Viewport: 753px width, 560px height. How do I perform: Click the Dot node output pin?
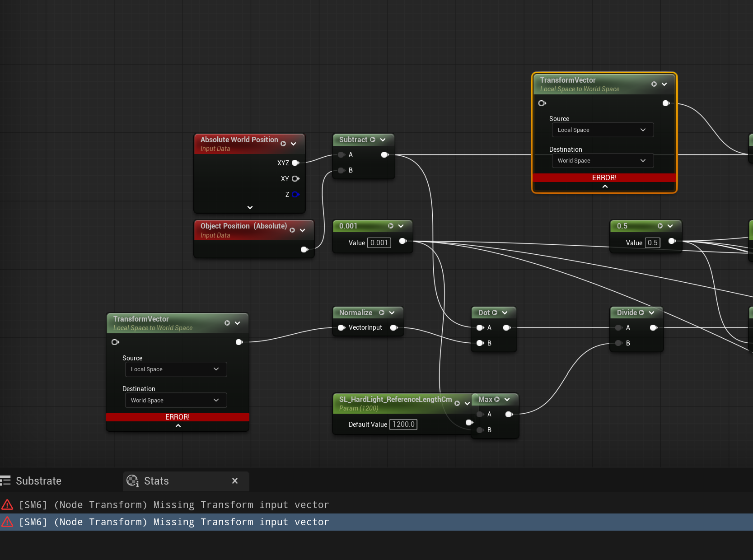pos(507,327)
